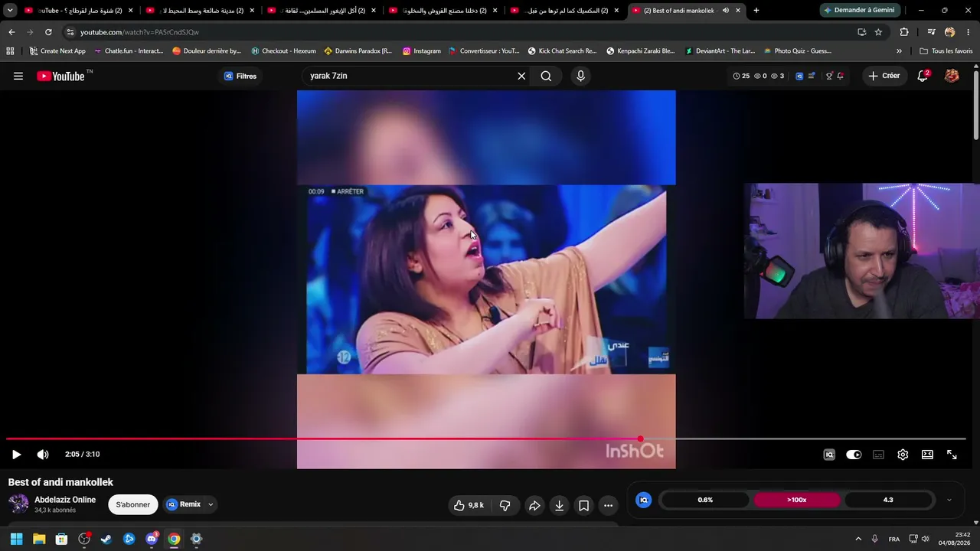Expand the vidIQ stats panel chevron

(949, 500)
